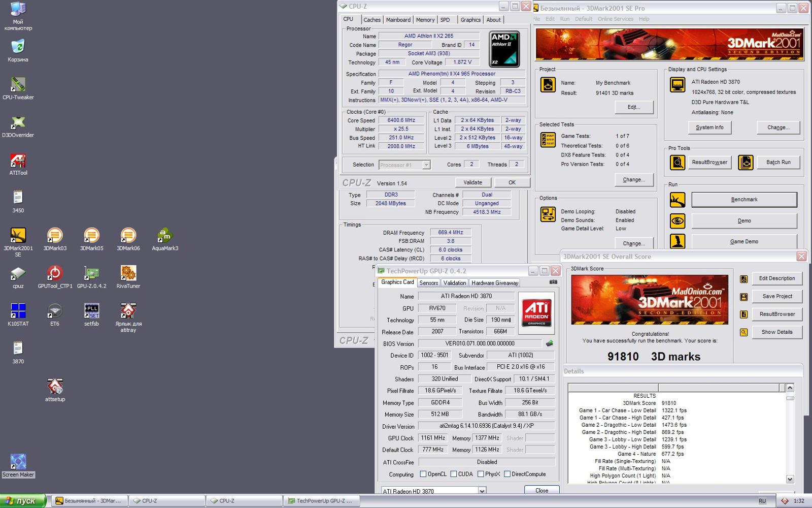Open GPU-Z Validation tab

(x=455, y=283)
